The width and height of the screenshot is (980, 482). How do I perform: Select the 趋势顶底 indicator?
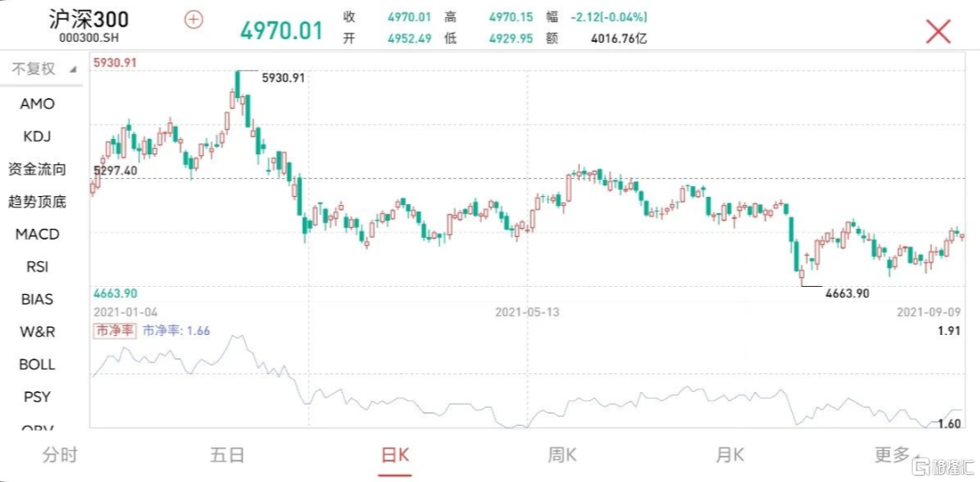[x=37, y=202]
